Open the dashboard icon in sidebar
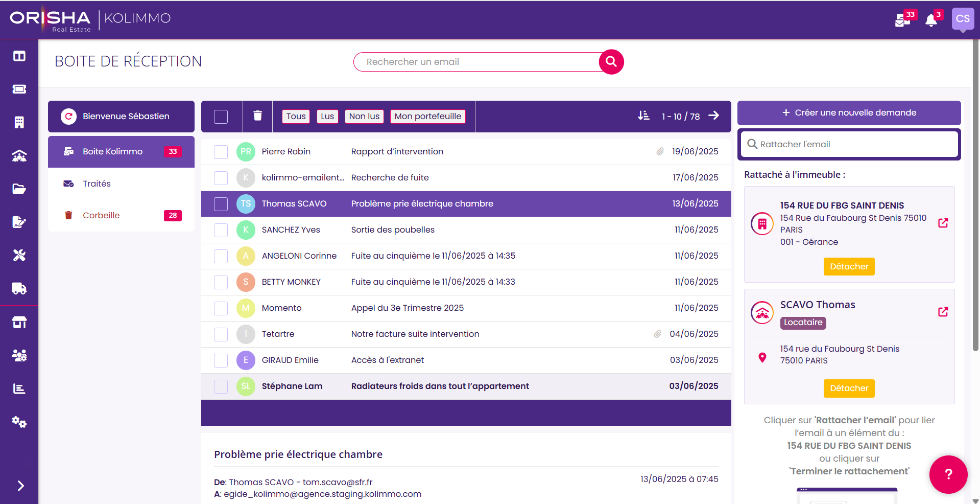The width and height of the screenshot is (980, 504). (19, 56)
